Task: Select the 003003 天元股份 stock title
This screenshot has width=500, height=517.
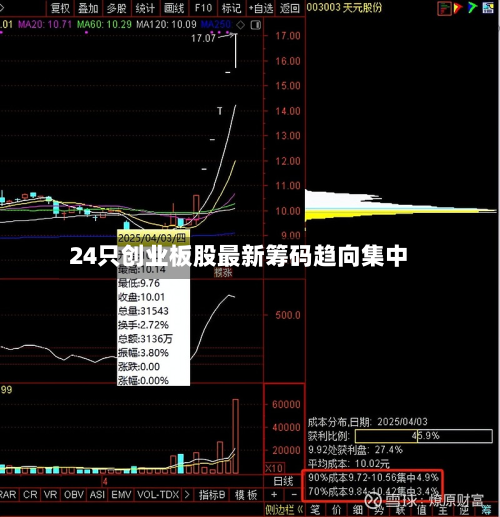Action: (344, 7)
